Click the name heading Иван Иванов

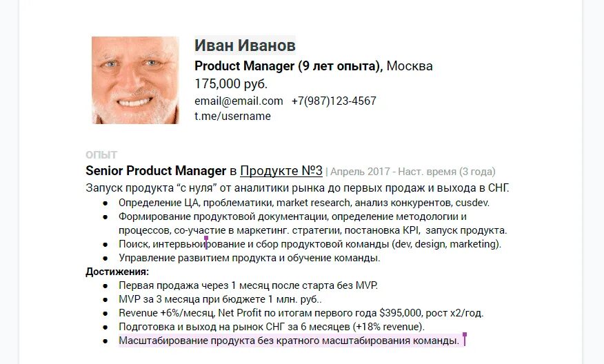click(x=245, y=45)
